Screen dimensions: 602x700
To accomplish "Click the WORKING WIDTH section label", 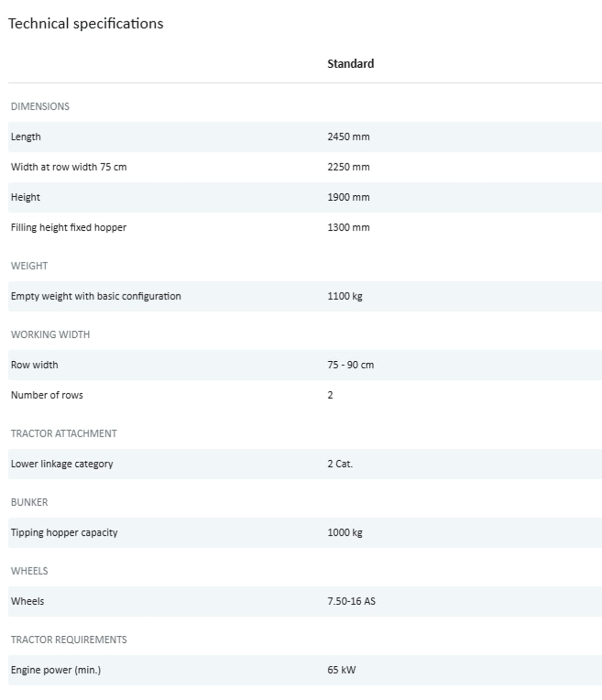I will click(x=50, y=335).
